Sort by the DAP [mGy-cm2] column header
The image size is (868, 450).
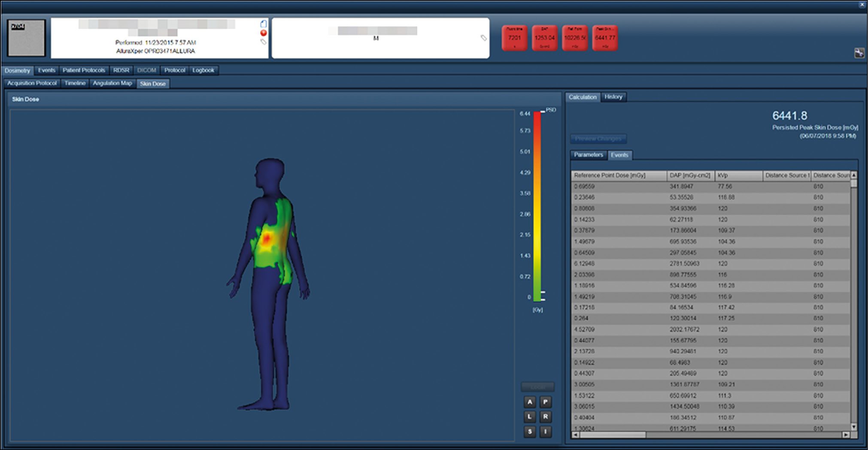click(690, 175)
